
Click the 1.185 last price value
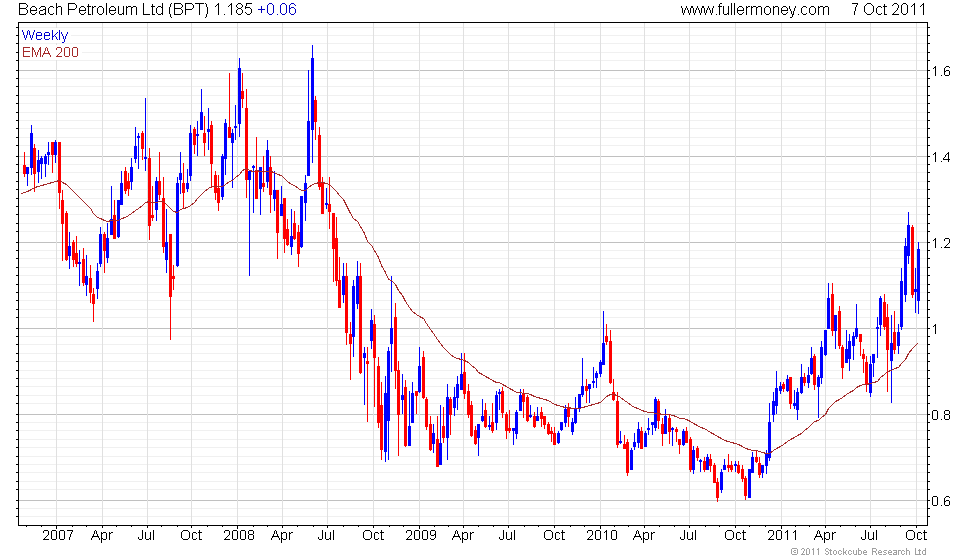pyautogui.click(x=233, y=9)
